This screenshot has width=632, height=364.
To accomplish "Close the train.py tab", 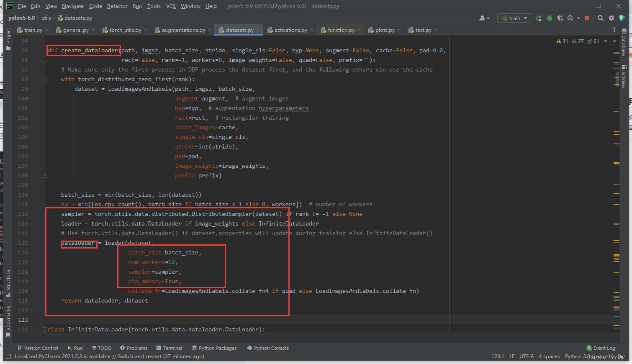I will (47, 30).
